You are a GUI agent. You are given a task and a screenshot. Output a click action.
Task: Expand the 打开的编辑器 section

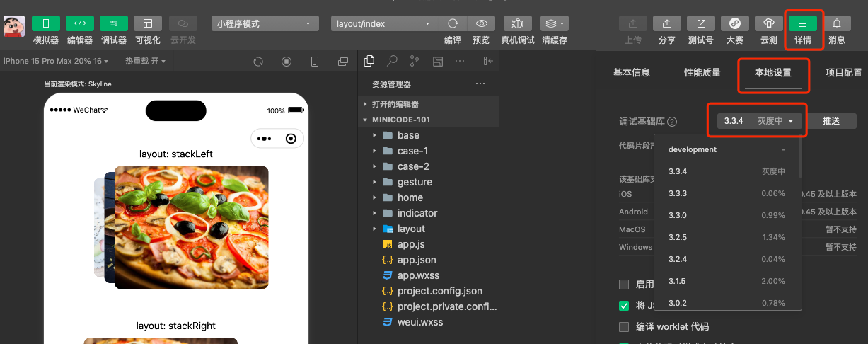point(428,104)
